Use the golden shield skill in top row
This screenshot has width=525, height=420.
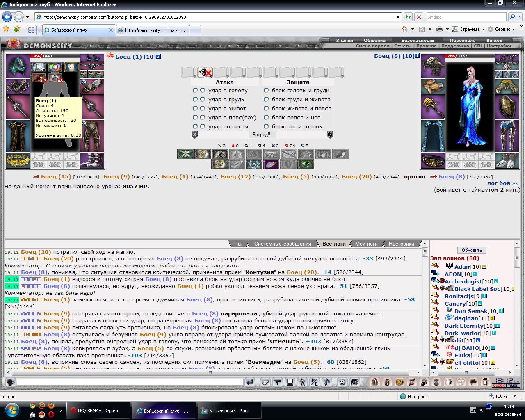point(202,154)
